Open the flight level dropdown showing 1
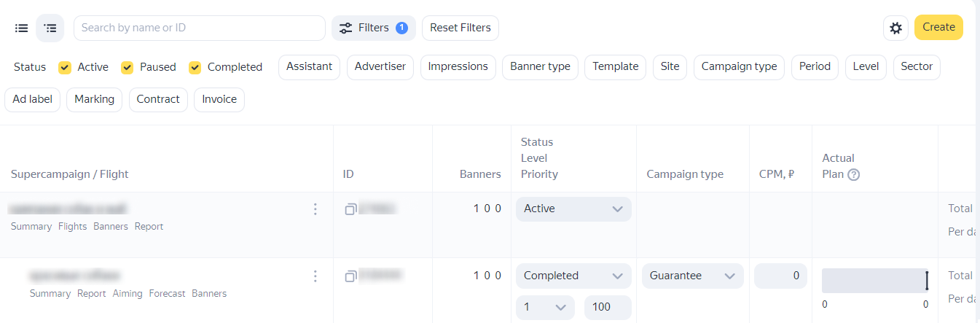The image size is (980, 323). 545,307
